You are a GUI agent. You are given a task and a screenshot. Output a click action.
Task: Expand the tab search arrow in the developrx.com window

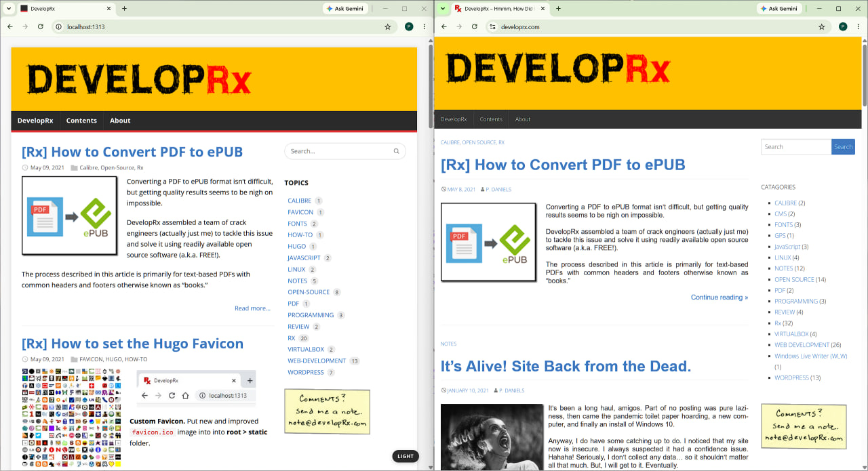442,9
